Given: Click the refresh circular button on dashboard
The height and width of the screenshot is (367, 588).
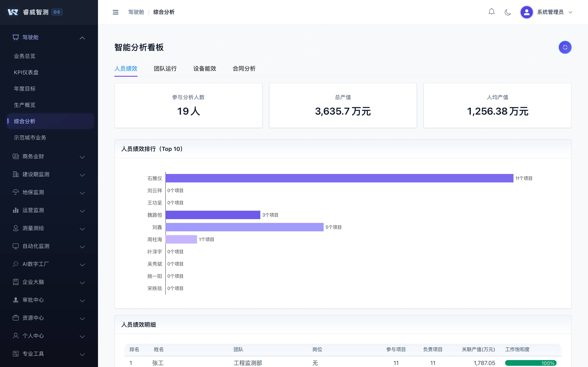Looking at the screenshot, I should pyautogui.click(x=565, y=47).
